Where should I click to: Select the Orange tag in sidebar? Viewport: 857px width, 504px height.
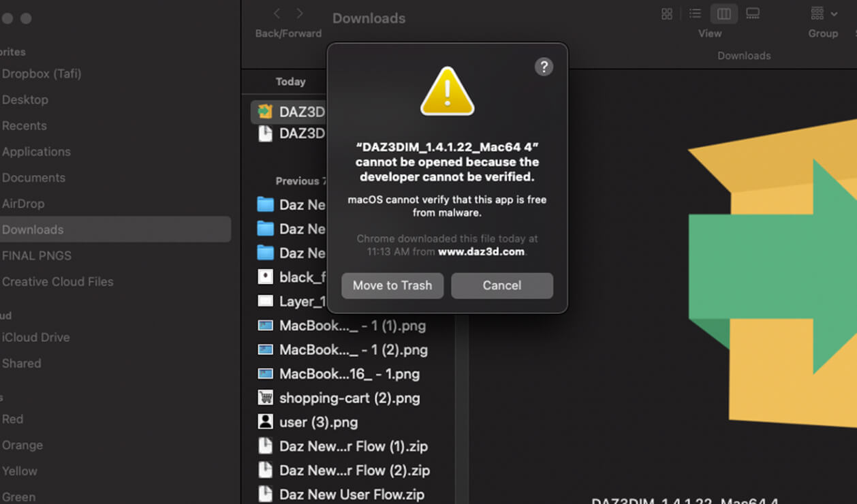22,445
